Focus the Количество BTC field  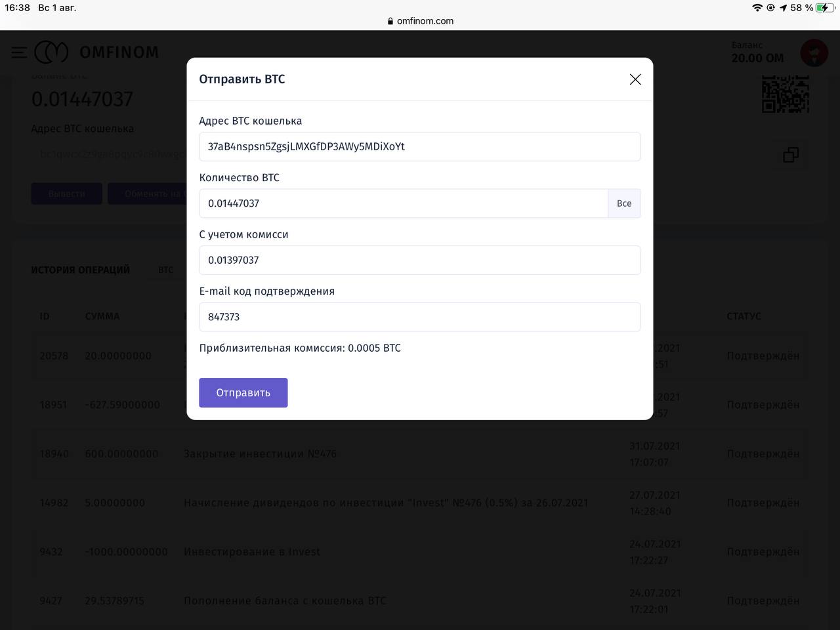tap(403, 203)
